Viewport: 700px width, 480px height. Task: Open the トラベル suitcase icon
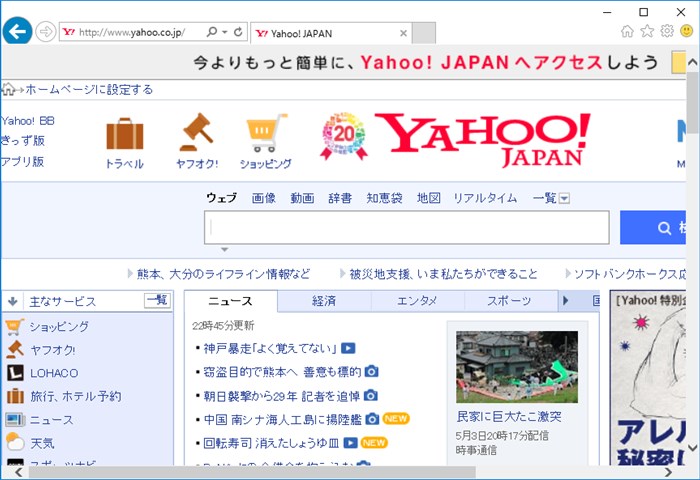click(125, 134)
